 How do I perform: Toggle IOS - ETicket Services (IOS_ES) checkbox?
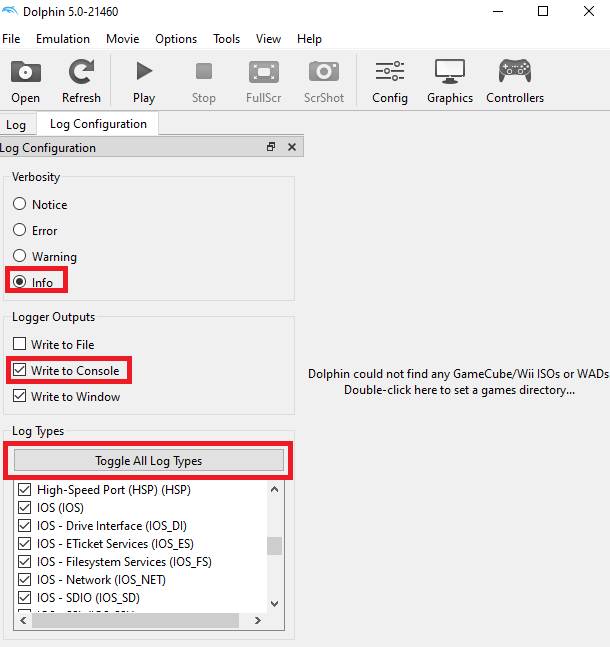(25, 543)
